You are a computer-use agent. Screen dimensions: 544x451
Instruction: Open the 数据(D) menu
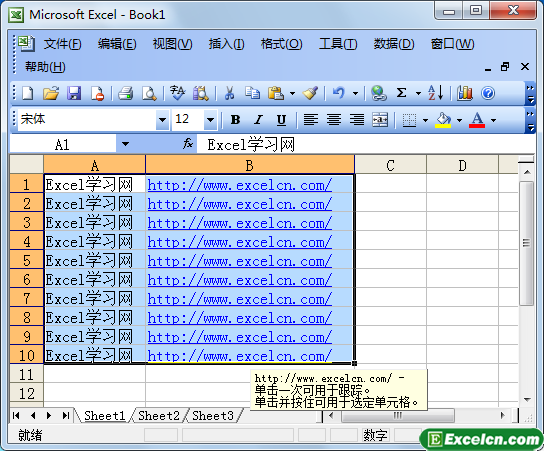point(394,44)
